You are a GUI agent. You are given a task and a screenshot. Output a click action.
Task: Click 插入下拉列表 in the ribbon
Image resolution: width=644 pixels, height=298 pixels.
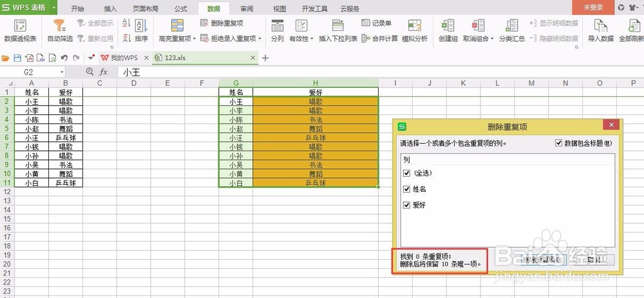[x=338, y=31]
